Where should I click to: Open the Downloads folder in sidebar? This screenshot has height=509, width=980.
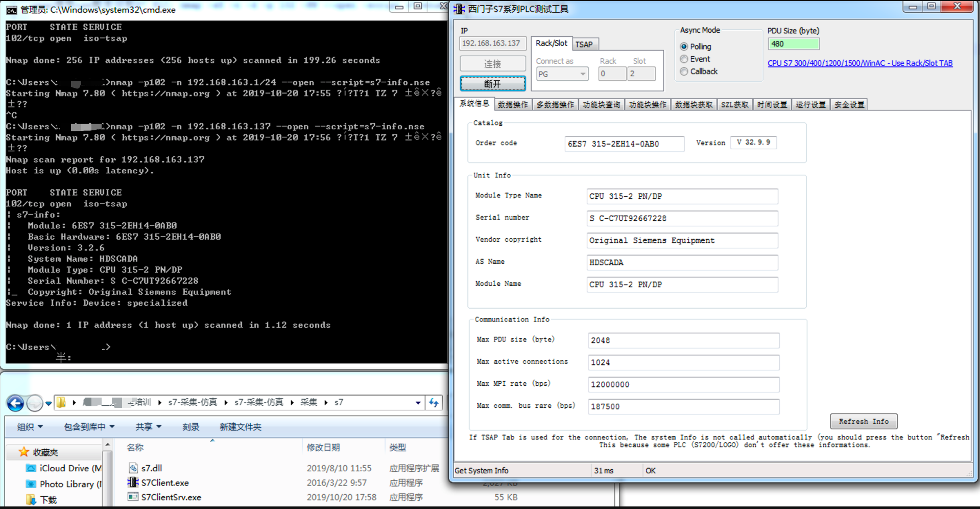42,499
